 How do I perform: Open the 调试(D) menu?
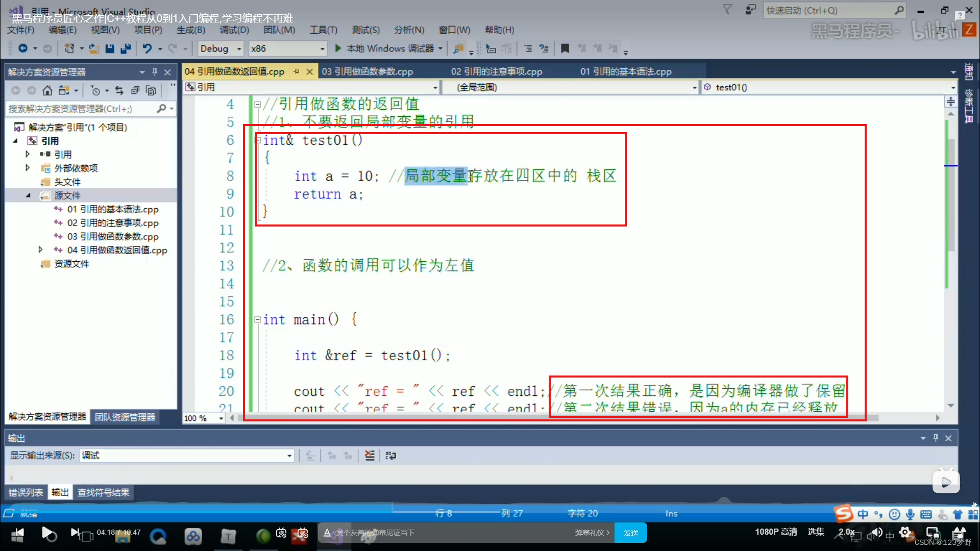(x=234, y=30)
